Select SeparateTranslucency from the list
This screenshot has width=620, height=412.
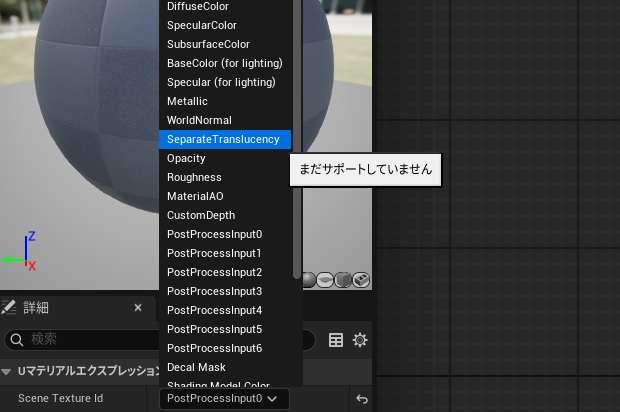[223, 139]
